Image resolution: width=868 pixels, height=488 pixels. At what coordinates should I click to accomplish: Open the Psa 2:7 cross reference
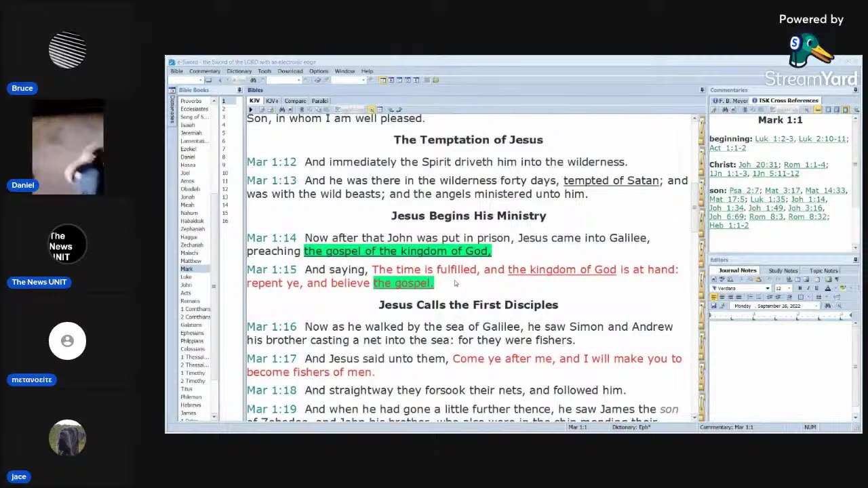pos(746,190)
